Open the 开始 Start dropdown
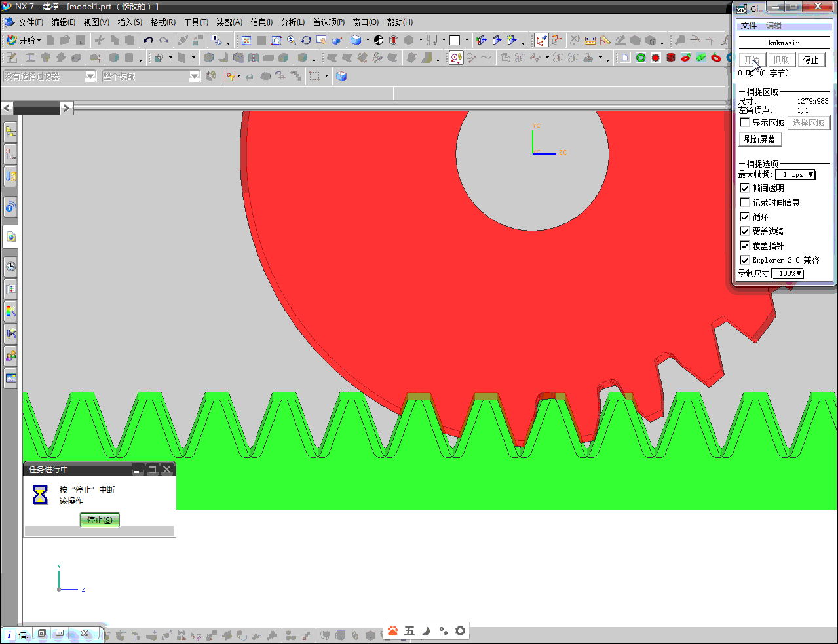This screenshot has width=838, height=644. [x=24, y=40]
